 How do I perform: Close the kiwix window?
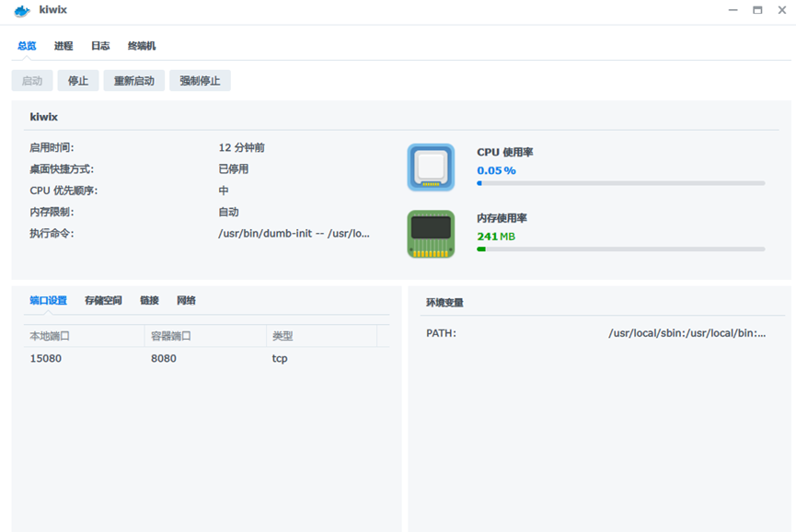tap(782, 10)
